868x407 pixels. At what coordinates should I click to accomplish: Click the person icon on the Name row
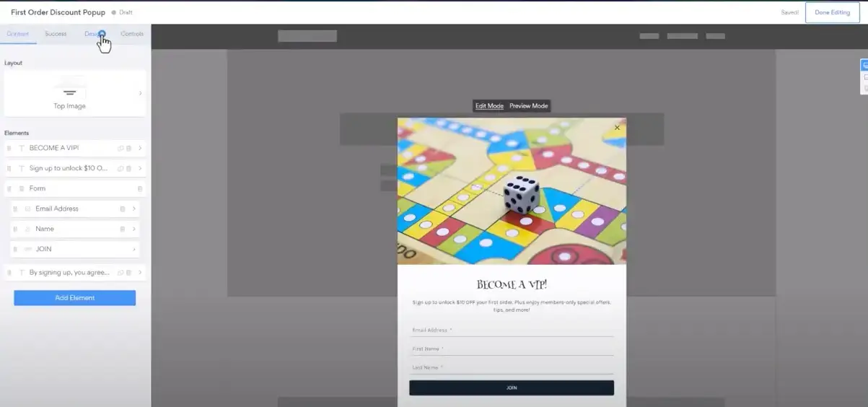28,229
